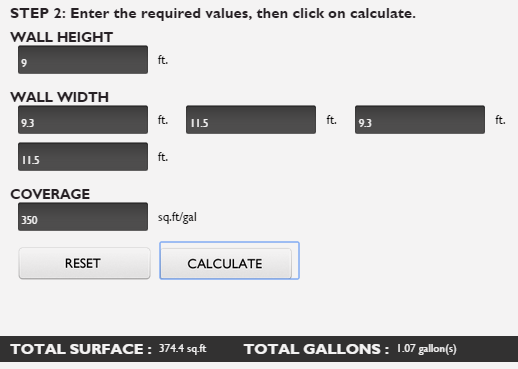Viewport: 518px width, 369px height.
Task: Select the first Wall Width field with 9.3
Action: tap(83, 120)
